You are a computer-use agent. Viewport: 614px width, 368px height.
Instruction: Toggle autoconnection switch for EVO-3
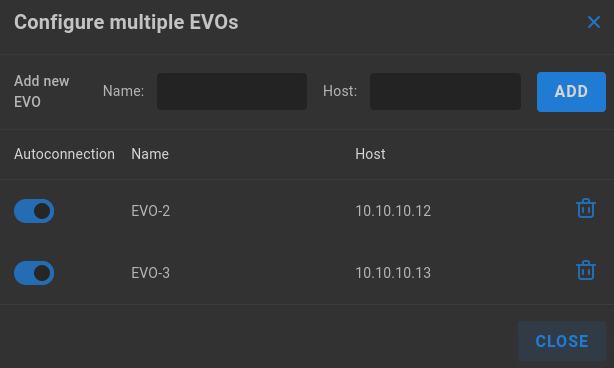click(34, 273)
